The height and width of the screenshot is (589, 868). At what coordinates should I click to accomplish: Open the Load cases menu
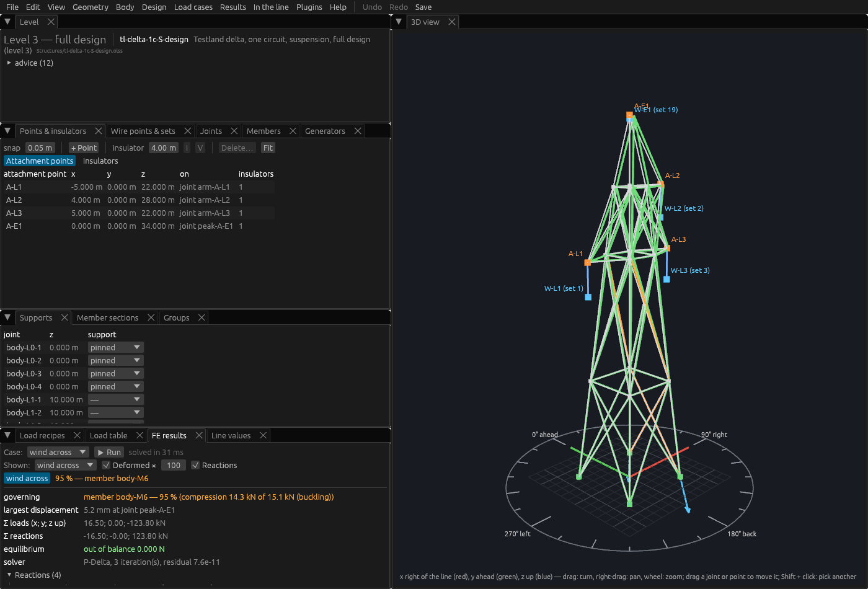pyautogui.click(x=193, y=7)
